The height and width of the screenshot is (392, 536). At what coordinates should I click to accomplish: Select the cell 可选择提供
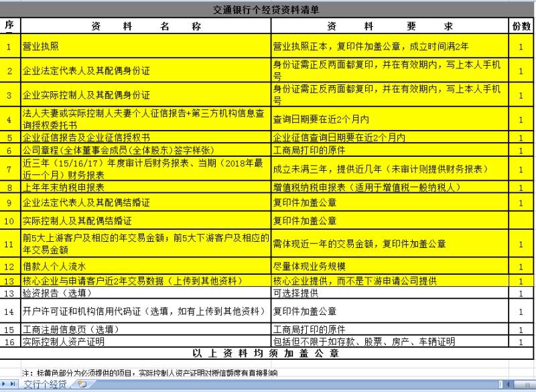pyautogui.click(x=390, y=293)
